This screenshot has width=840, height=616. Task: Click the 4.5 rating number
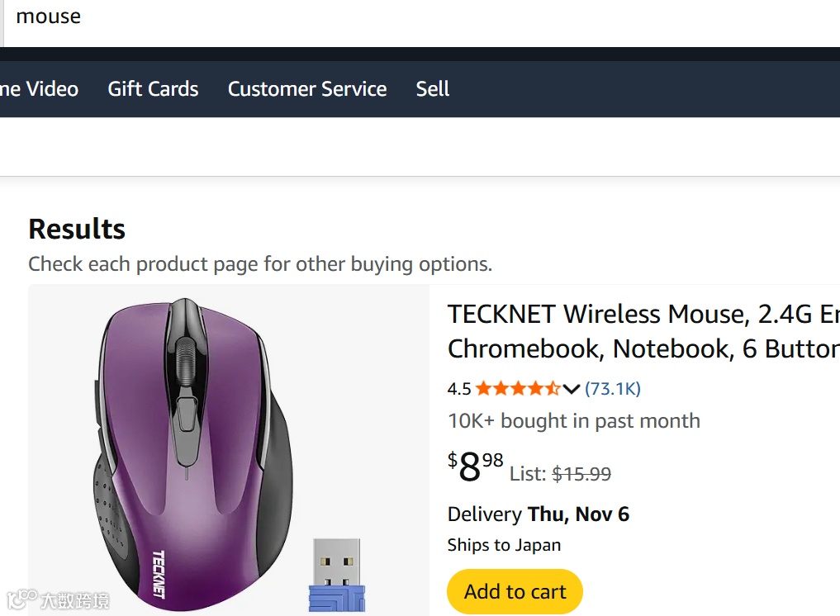(459, 389)
